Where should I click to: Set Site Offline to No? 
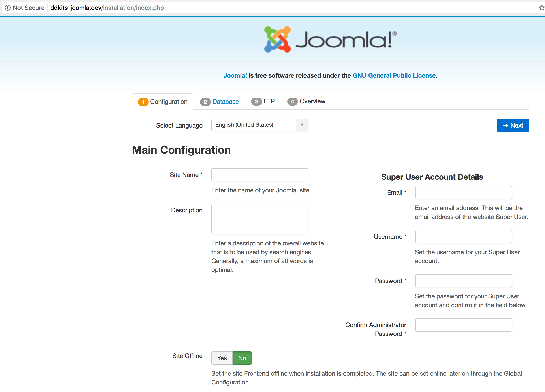tap(242, 358)
